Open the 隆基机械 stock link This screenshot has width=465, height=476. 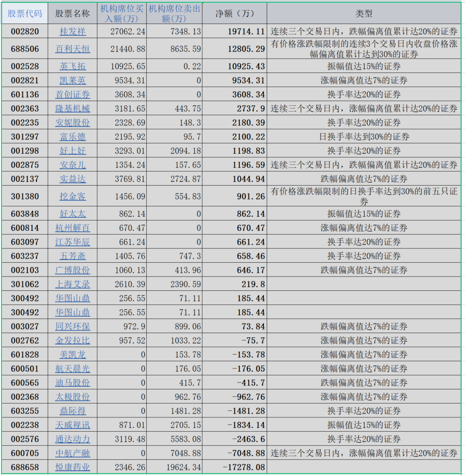point(73,109)
